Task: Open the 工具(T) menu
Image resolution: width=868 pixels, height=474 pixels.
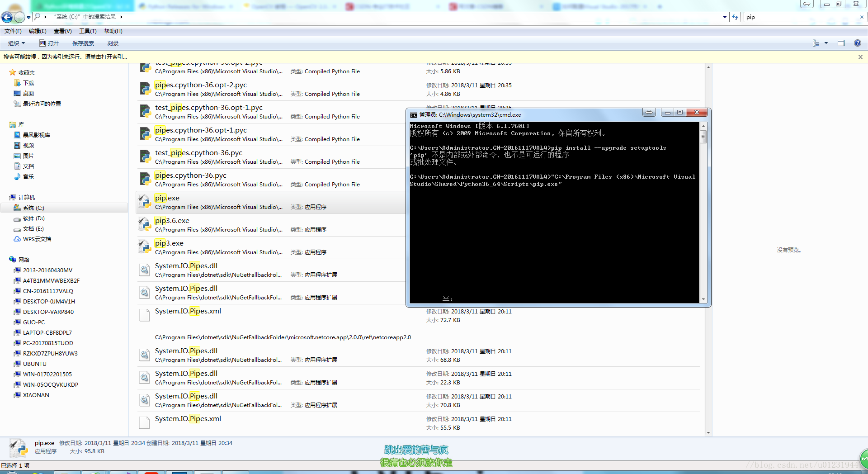Action: click(88, 31)
